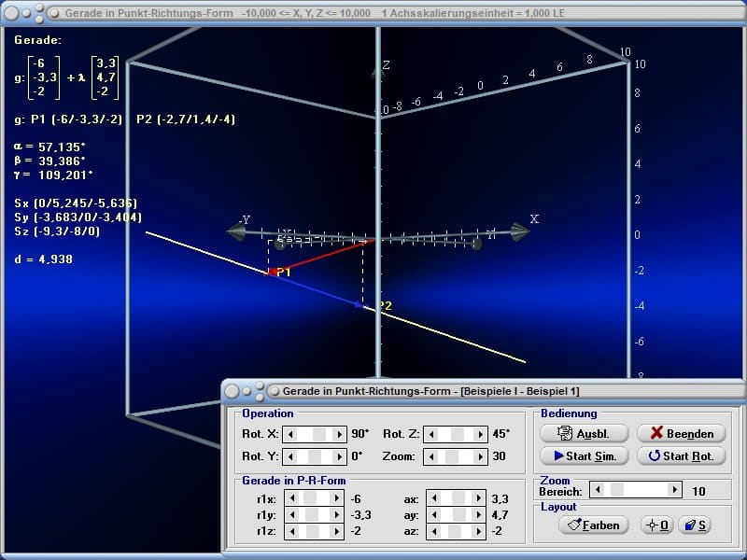747x560 pixels.
Task: Click the control panel window title bar
Action: click(483, 391)
